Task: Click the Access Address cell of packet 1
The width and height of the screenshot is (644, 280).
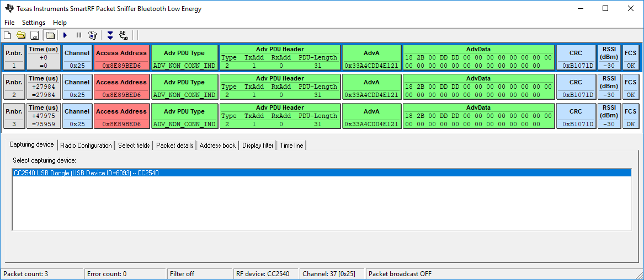Action: click(x=121, y=58)
